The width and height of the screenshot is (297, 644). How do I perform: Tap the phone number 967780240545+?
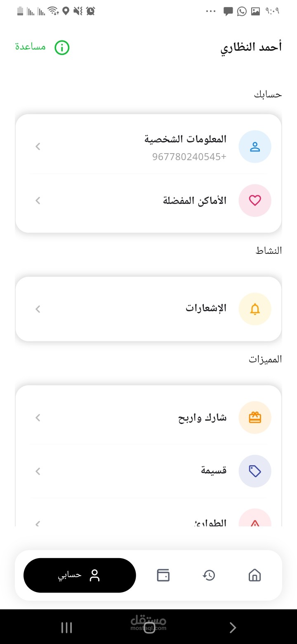(x=189, y=157)
